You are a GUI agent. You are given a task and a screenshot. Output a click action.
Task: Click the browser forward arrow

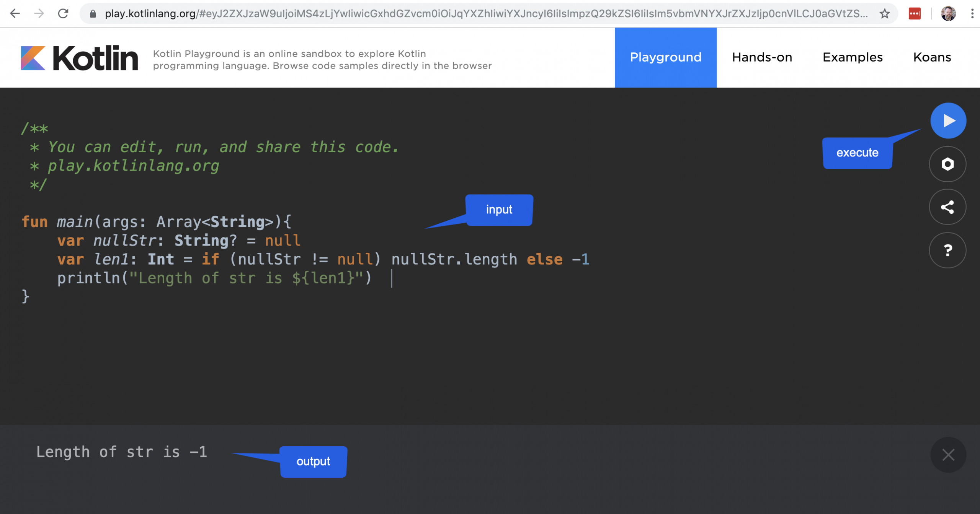(x=39, y=14)
